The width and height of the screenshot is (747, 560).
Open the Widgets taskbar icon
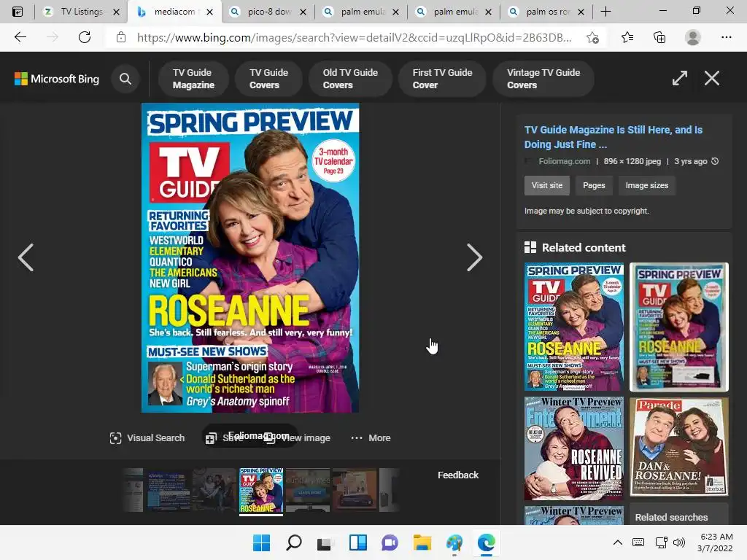(357, 542)
